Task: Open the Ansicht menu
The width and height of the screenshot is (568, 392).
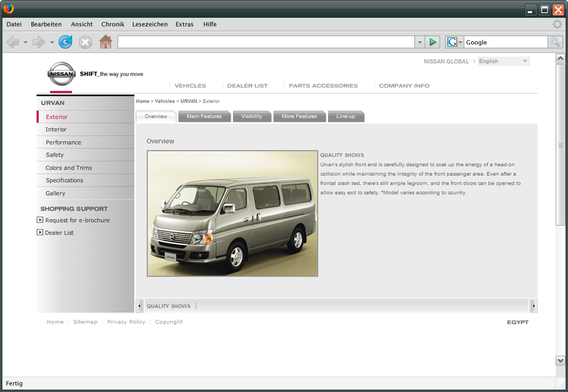Action: tap(81, 24)
